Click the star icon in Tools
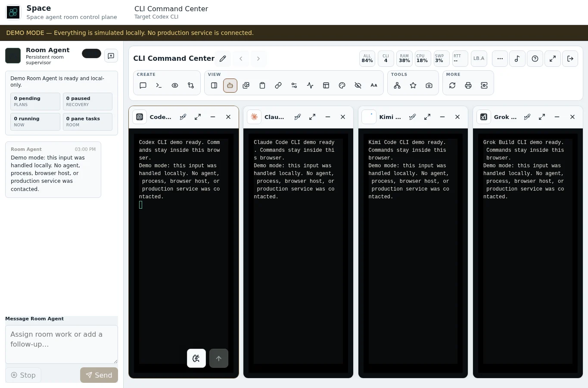This screenshot has height=388, width=588. tap(413, 85)
